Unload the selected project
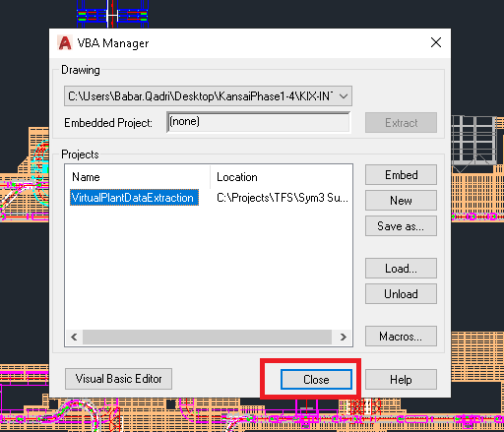 (401, 294)
